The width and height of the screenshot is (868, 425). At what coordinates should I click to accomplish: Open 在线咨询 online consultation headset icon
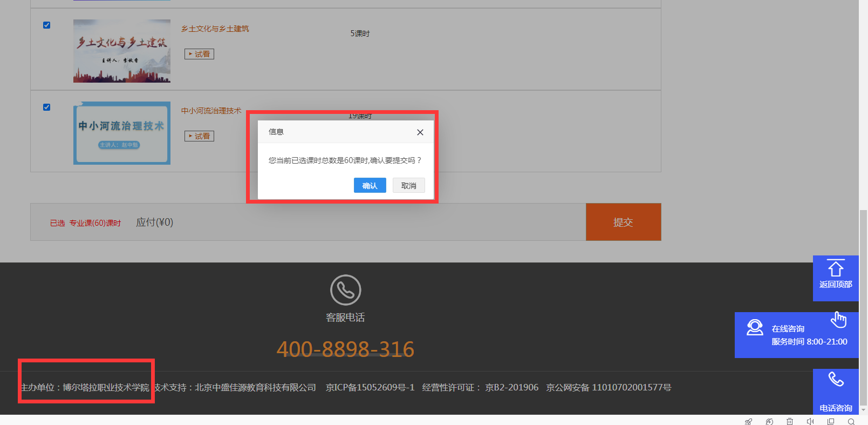pyautogui.click(x=755, y=327)
